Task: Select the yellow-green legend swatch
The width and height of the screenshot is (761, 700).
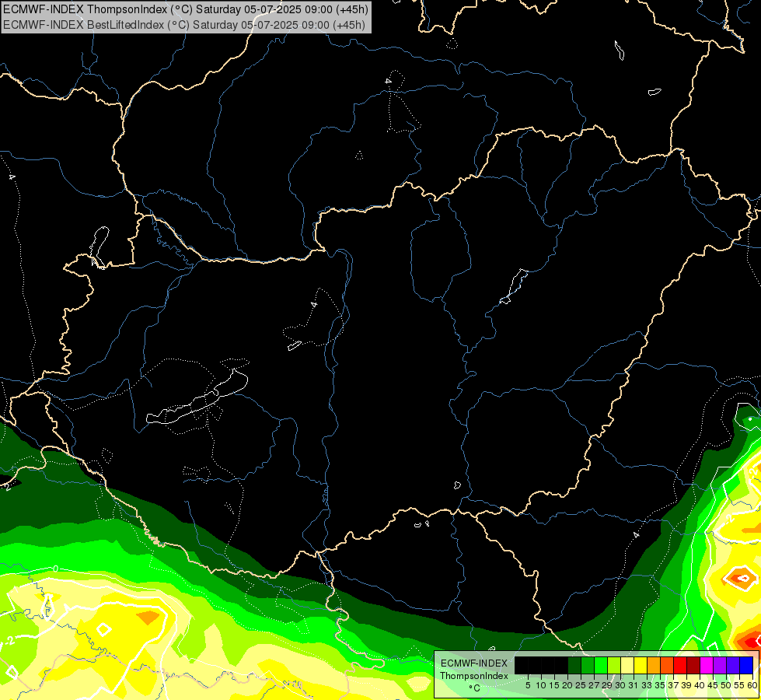Action: pos(614,665)
